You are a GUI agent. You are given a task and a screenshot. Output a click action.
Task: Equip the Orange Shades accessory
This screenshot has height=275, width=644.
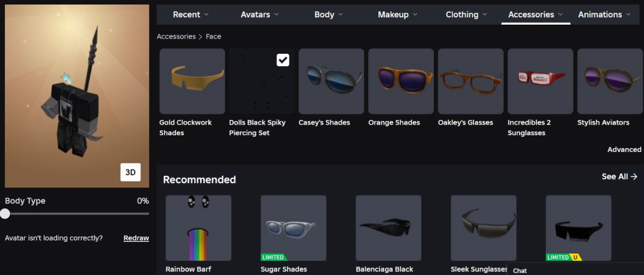point(401,81)
